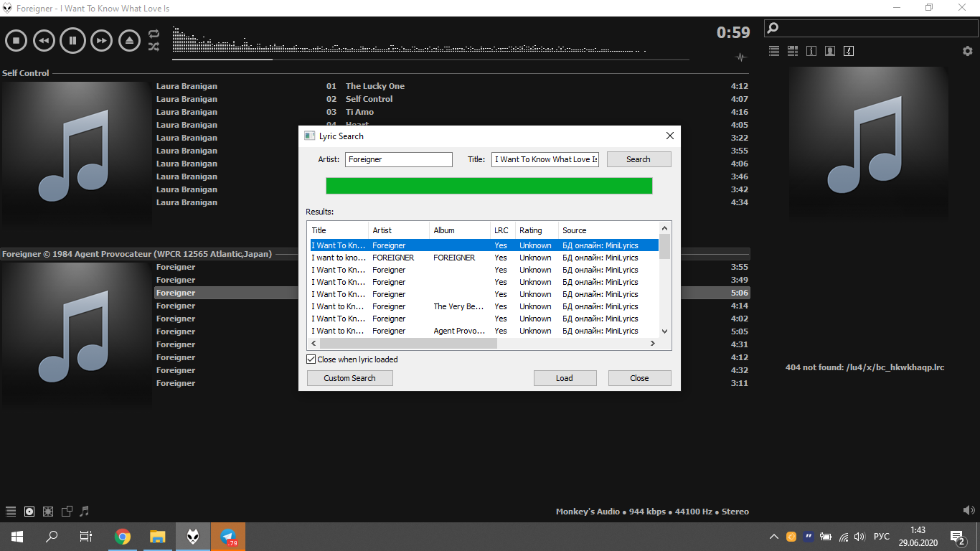Click the green search progress bar
Viewport: 980px width, 551px height.
489,186
